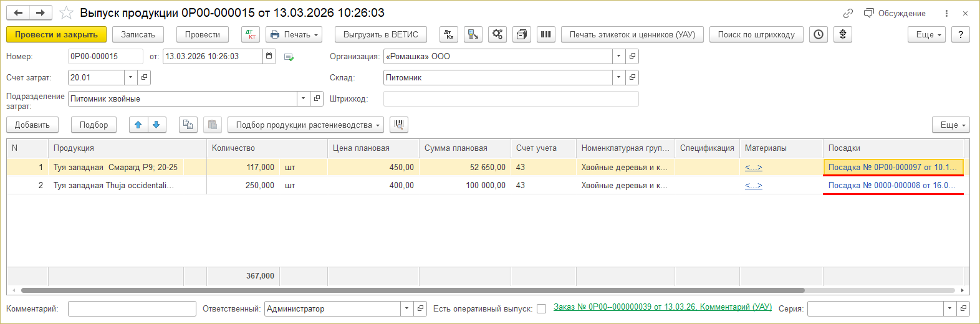
Task: Open the Счет затрат 20.01 item form
Action: pyautogui.click(x=144, y=77)
